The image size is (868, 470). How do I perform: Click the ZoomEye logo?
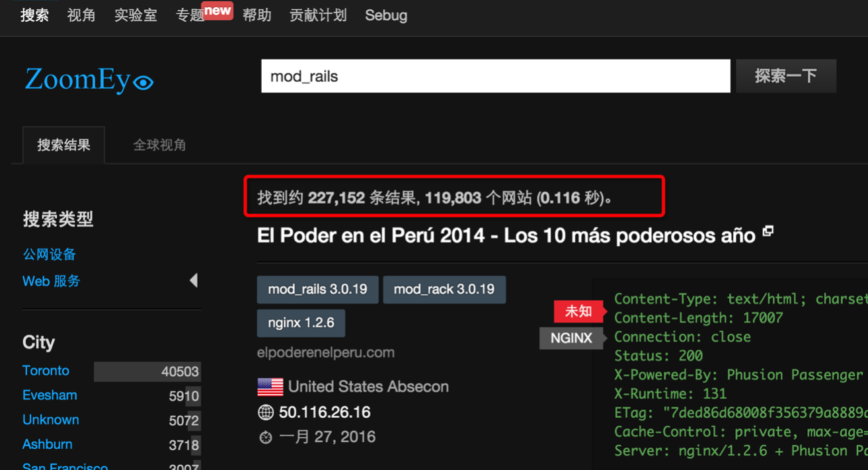click(x=89, y=80)
